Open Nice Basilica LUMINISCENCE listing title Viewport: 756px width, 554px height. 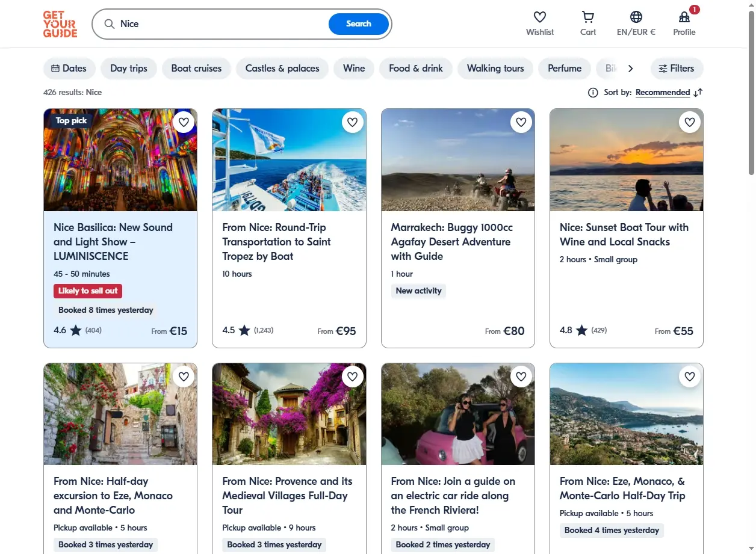(x=113, y=242)
